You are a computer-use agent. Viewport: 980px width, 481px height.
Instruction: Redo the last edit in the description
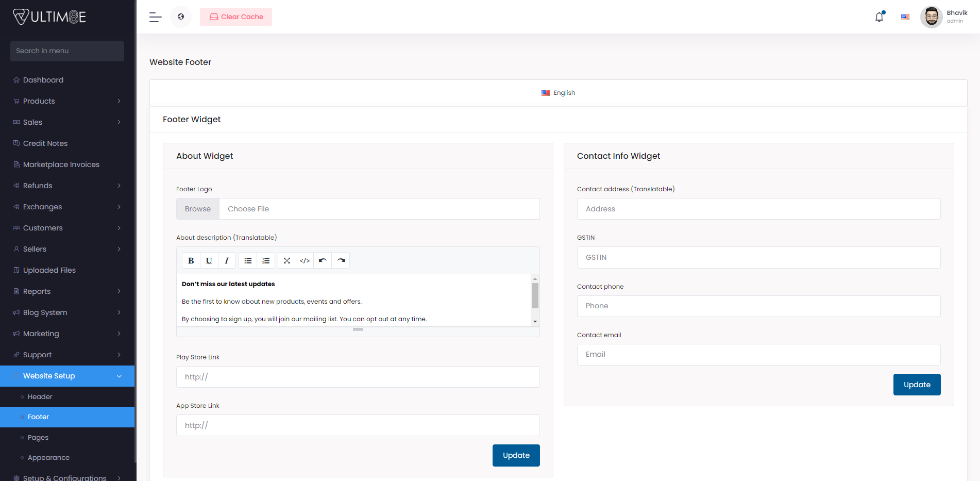tap(341, 260)
